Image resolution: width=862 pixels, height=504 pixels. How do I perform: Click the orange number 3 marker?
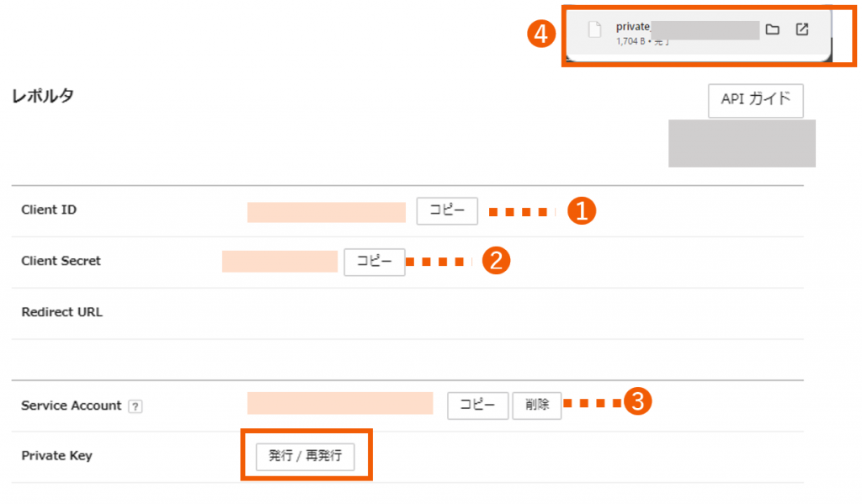coord(638,401)
